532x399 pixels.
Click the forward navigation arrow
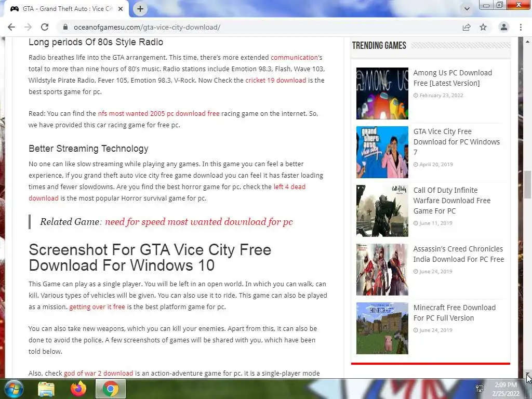coord(28,27)
